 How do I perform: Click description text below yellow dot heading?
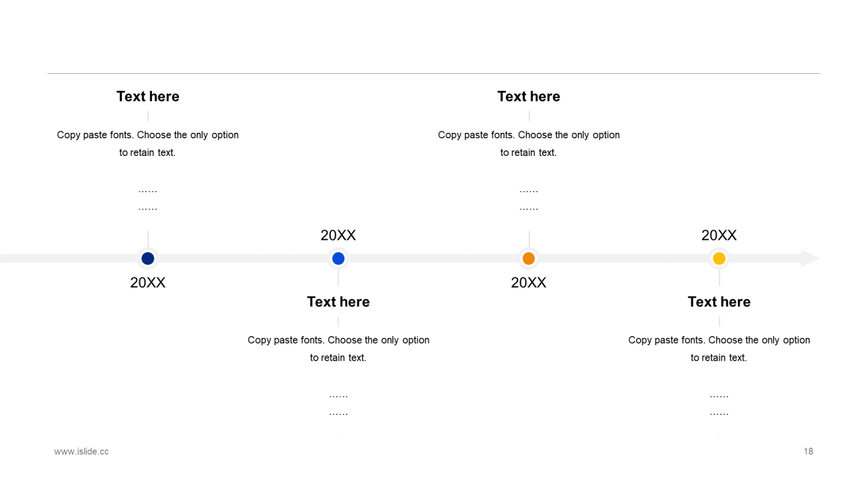click(719, 348)
